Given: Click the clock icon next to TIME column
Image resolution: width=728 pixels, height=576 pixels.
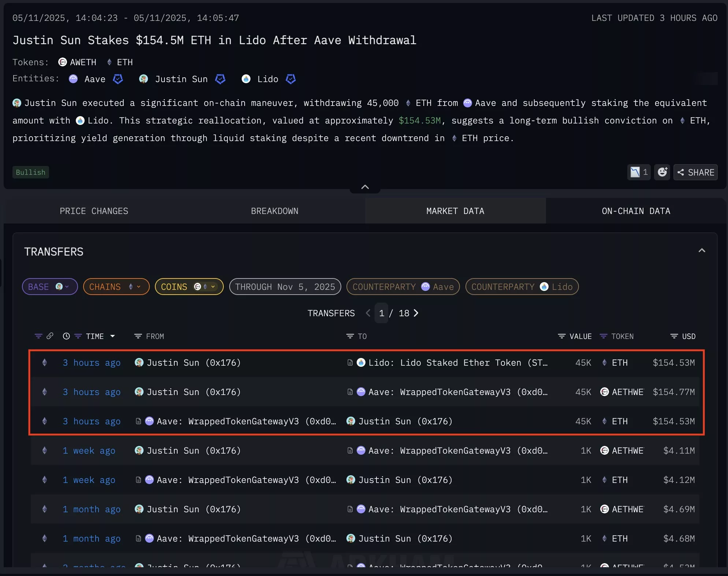Looking at the screenshot, I should (66, 336).
